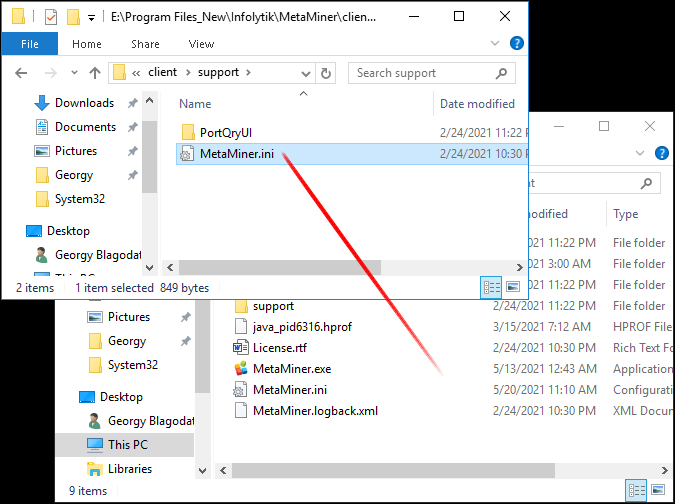This screenshot has width=675, height=504.
Task: Select License.rtf in back window
Action: tap(270, 348)
